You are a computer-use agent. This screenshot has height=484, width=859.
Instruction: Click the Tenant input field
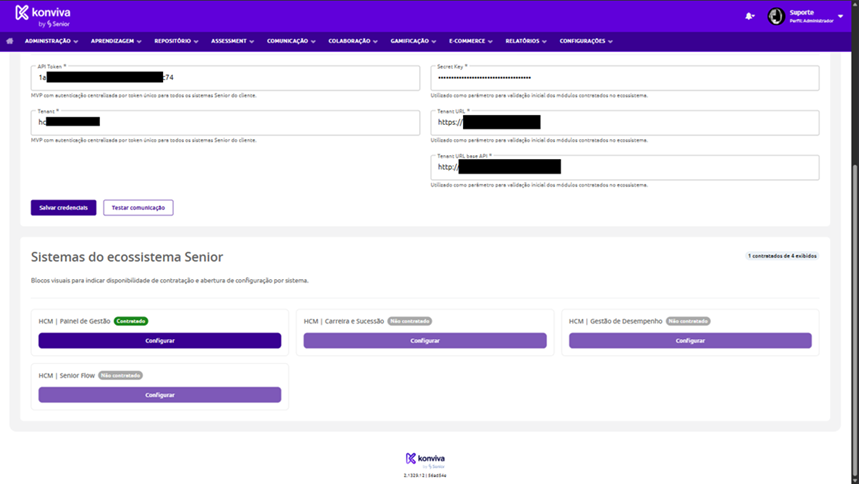tap(225, 123)
